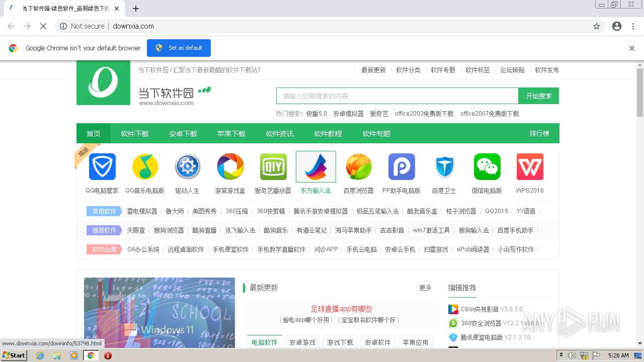Open a new browser tab

pyautogui.click(x=136, y=9)
